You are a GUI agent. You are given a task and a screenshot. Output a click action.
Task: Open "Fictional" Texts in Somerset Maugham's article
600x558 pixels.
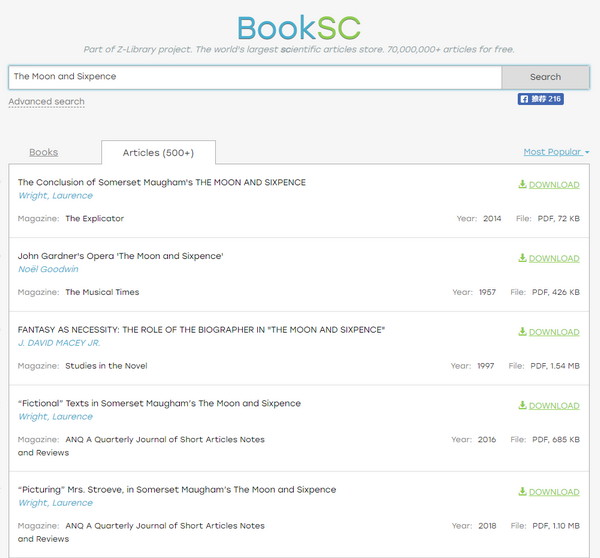[x=159, y=403]
